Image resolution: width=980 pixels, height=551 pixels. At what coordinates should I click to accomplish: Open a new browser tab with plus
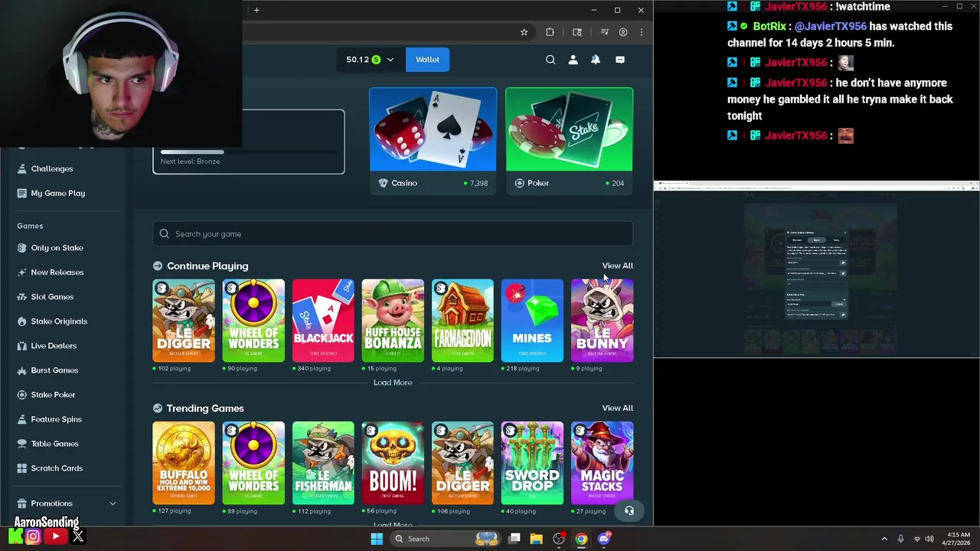[256, 10]
